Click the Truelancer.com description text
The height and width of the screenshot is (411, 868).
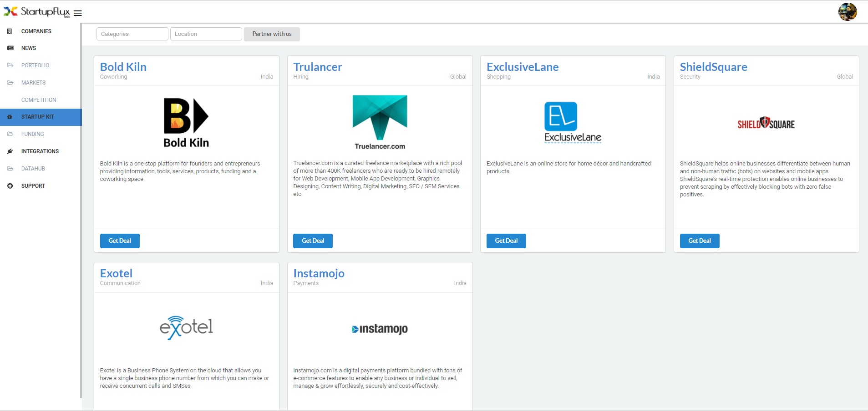[378, 179]
